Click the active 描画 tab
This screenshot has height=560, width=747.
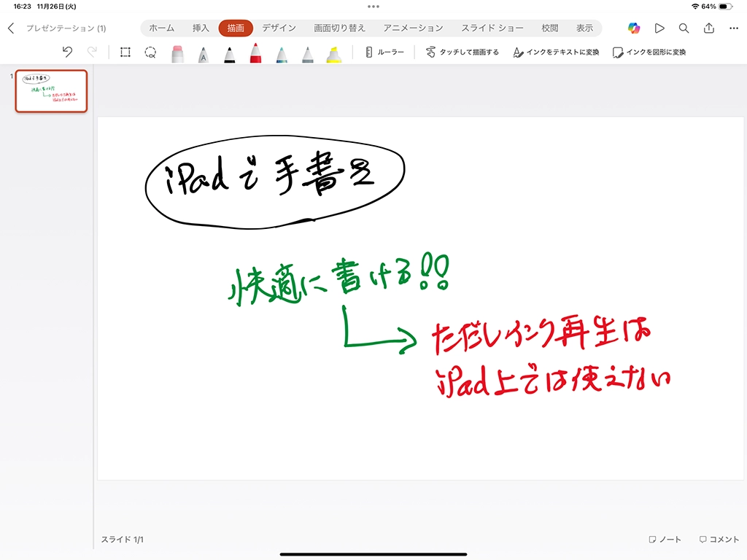pyautogui.click(x=236, y=28)
